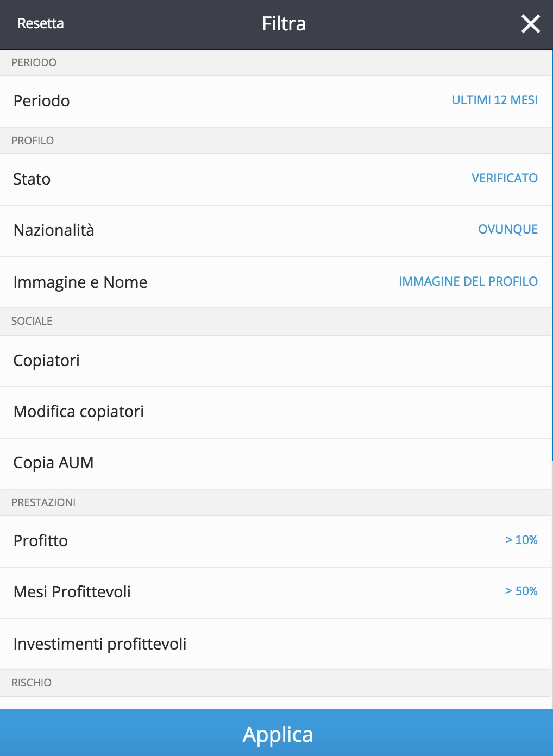Image resolution: width=553 pixels, height=756 pixels.
Task: Open the Mesi Profittevoli filter
Action: (x=275, y=593)
